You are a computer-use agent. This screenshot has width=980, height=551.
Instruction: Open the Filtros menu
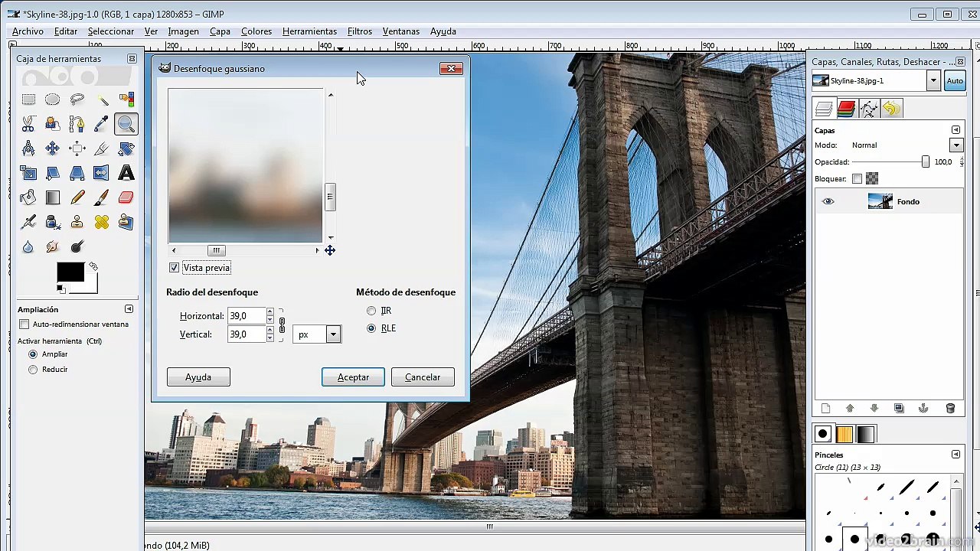pyautogui.click(x=360, y=31)
